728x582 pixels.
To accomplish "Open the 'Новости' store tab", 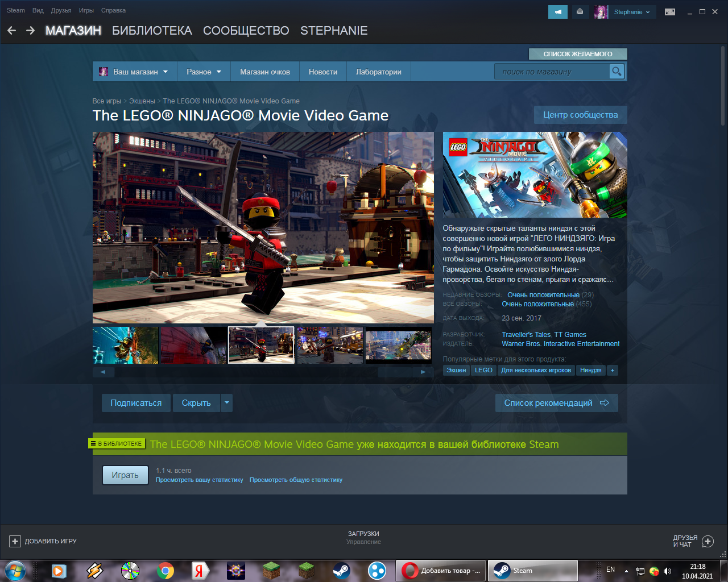I will (x=323, y=72).
